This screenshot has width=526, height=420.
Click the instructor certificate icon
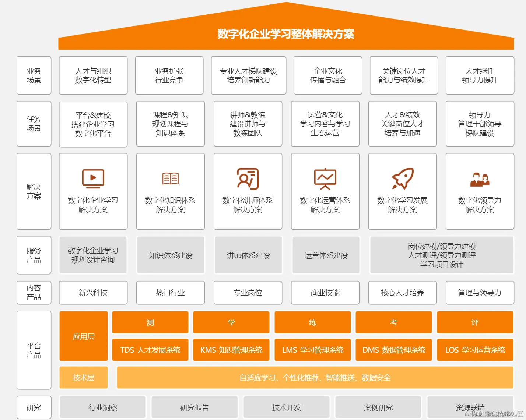248,179
